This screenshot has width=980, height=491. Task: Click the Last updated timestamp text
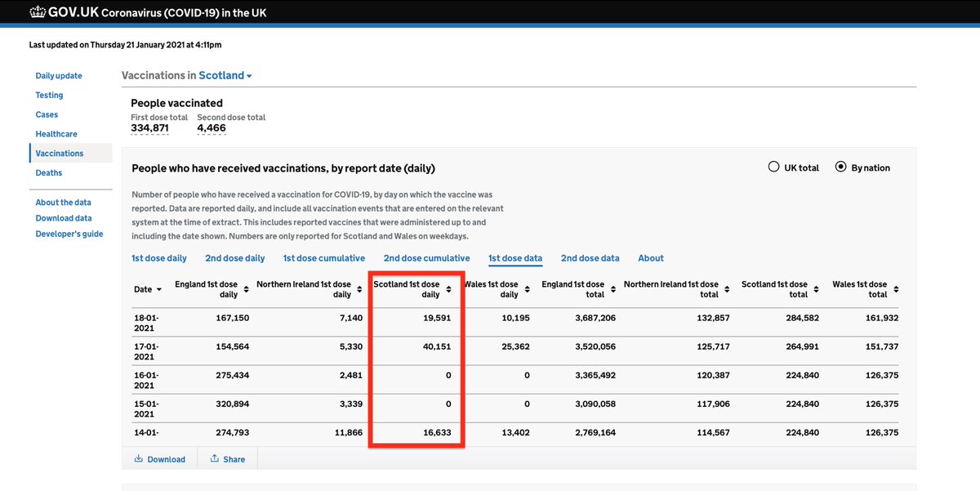point(125,45)
